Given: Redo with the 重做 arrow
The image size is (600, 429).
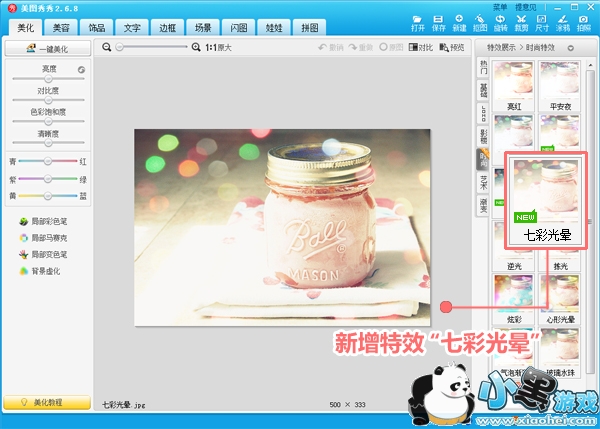Looking at the screenshot, I should coord(360,47).
